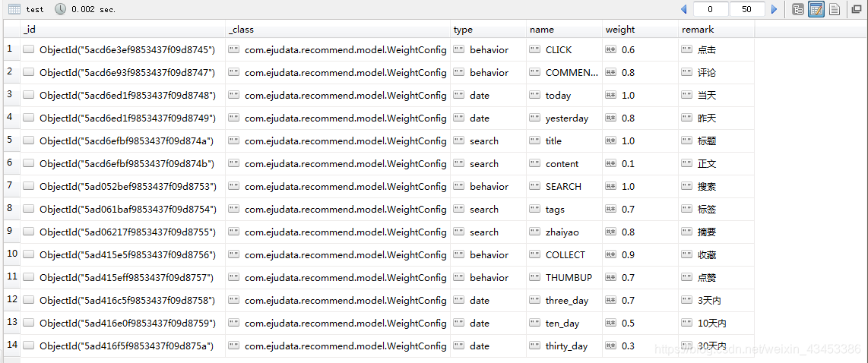
Task: Select the content name cell
Action: (x=564, y=164)
